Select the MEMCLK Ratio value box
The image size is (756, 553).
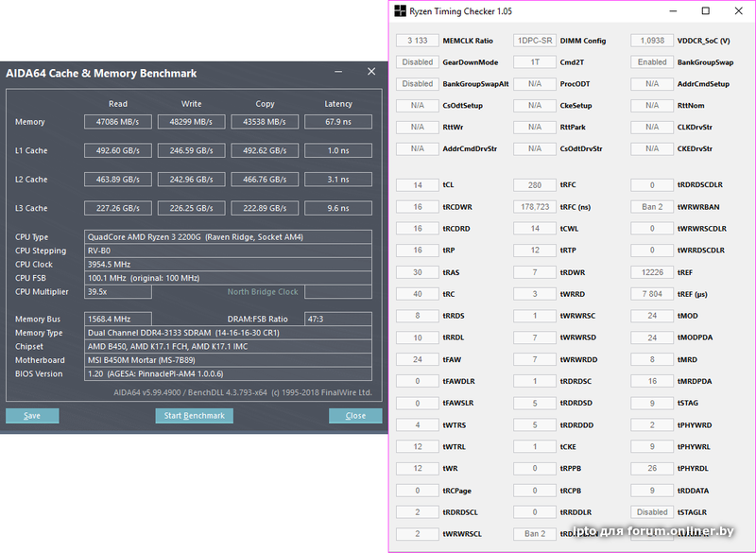[417, 41]
